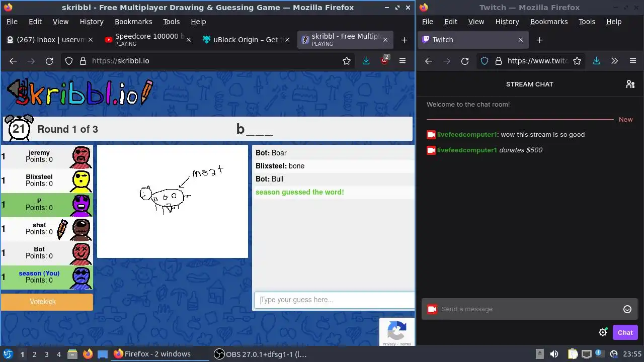Select the Twitch browser tab
This screenshot has width=644, height=362.
pos(473,40)
